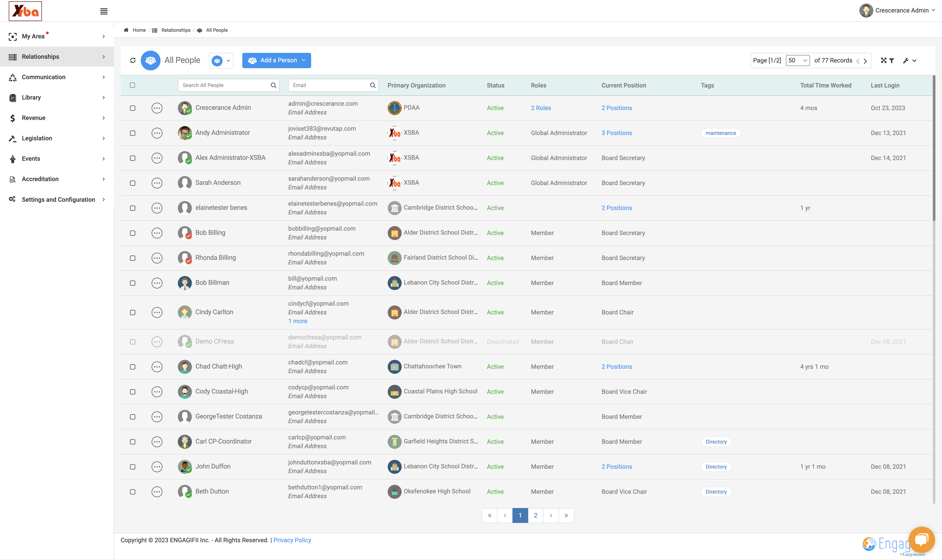Open records-per-page 50 dropdown
This screenshot has width=942, height=560.
(x=797, y=60)
